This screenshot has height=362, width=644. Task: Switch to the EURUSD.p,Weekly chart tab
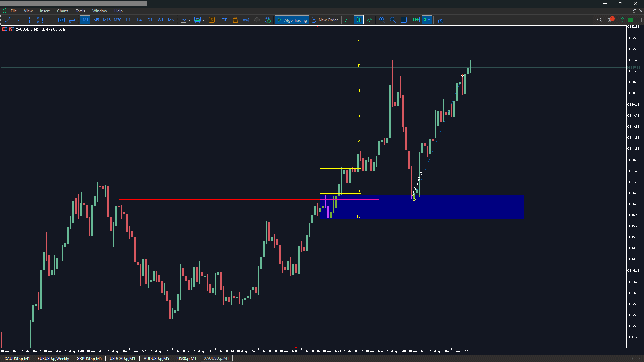click(x=53, y=358)
